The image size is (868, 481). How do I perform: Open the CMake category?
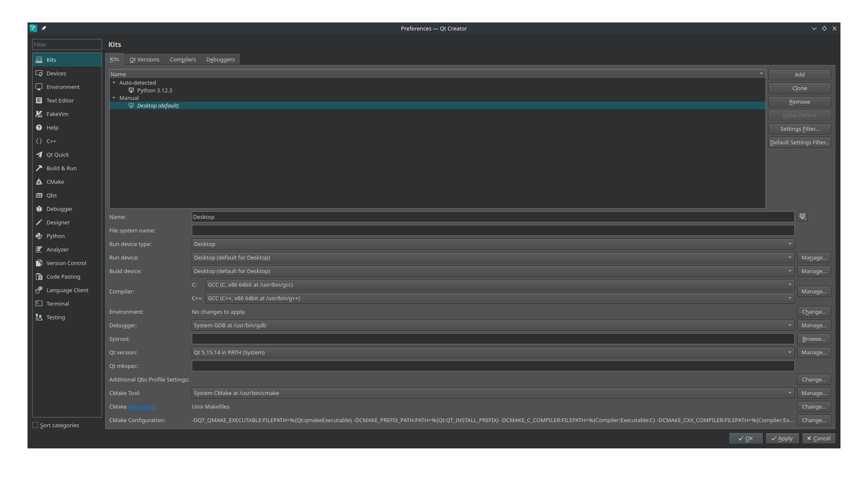click(67, 182)
